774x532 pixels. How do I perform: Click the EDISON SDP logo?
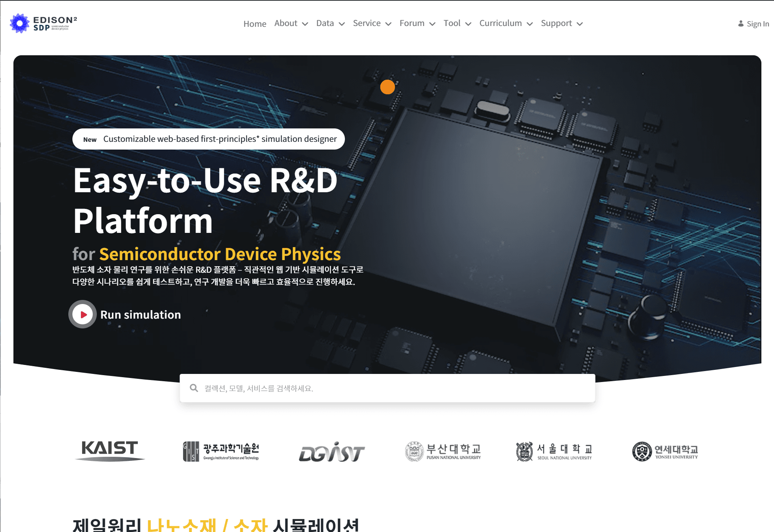pyautogui.click(x=44, y=23)
